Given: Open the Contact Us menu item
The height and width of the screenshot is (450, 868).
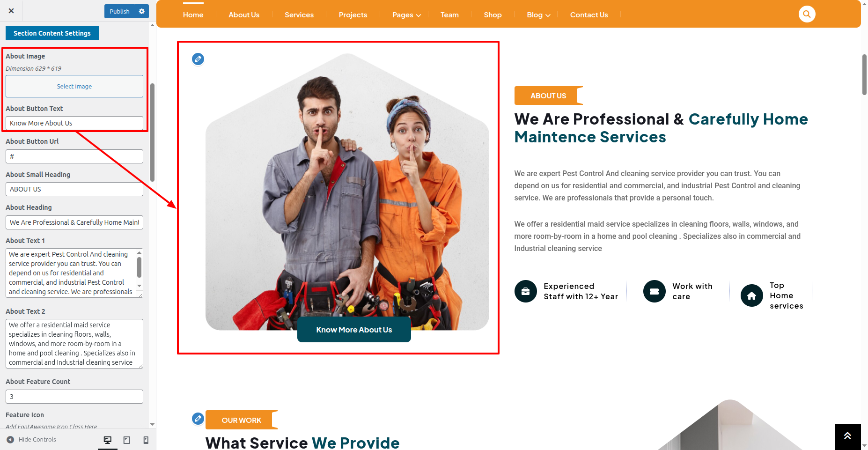Looking at the screenshot, I should tap(589, 15).
